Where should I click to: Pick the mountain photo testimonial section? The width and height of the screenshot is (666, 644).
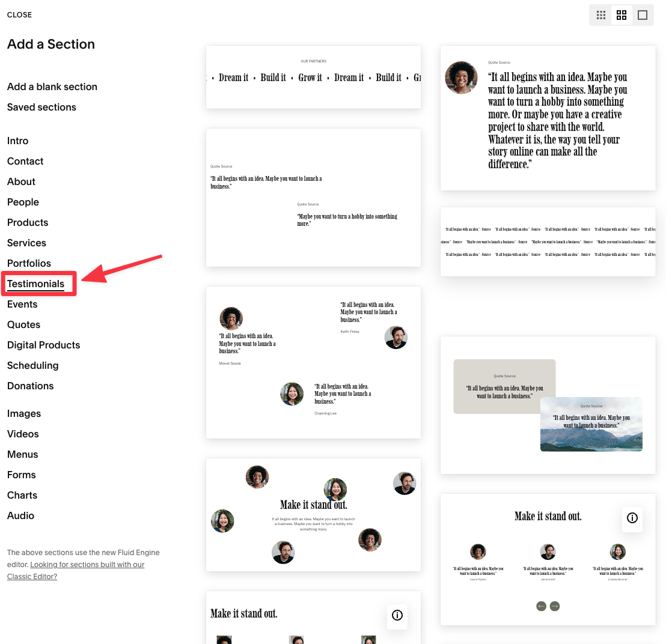tap(548, 404)
